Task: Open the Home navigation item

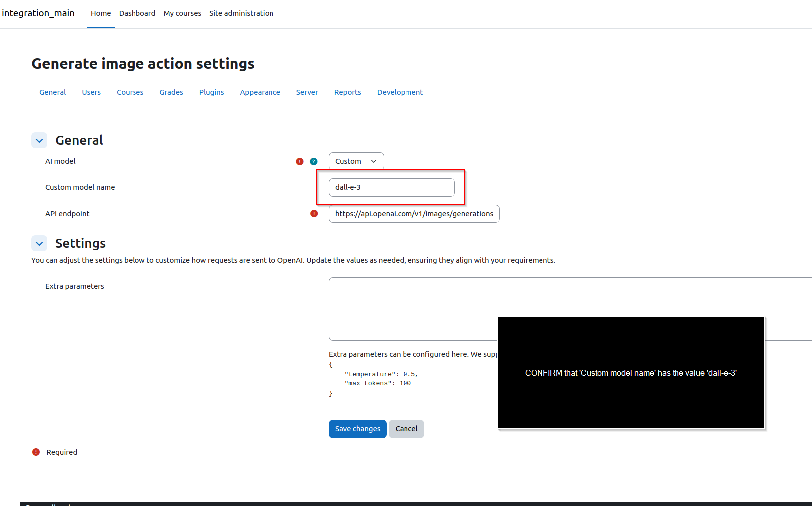Action: [x=101, y=13]
